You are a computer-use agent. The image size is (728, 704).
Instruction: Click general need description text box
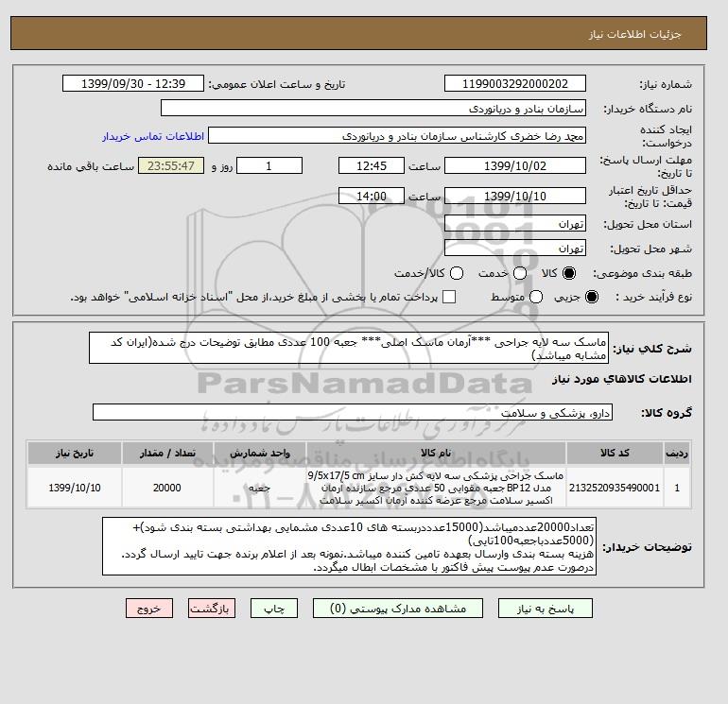[x=349, y=348]
